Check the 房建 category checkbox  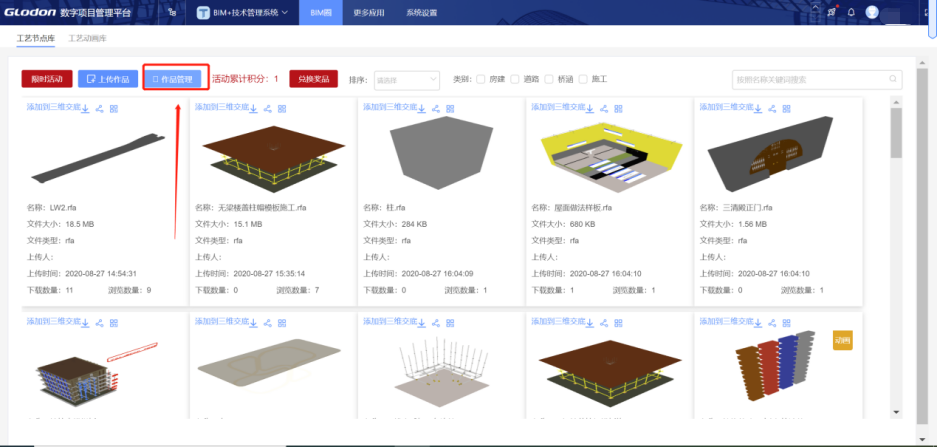pyautogui.click(x=480, y=79)
